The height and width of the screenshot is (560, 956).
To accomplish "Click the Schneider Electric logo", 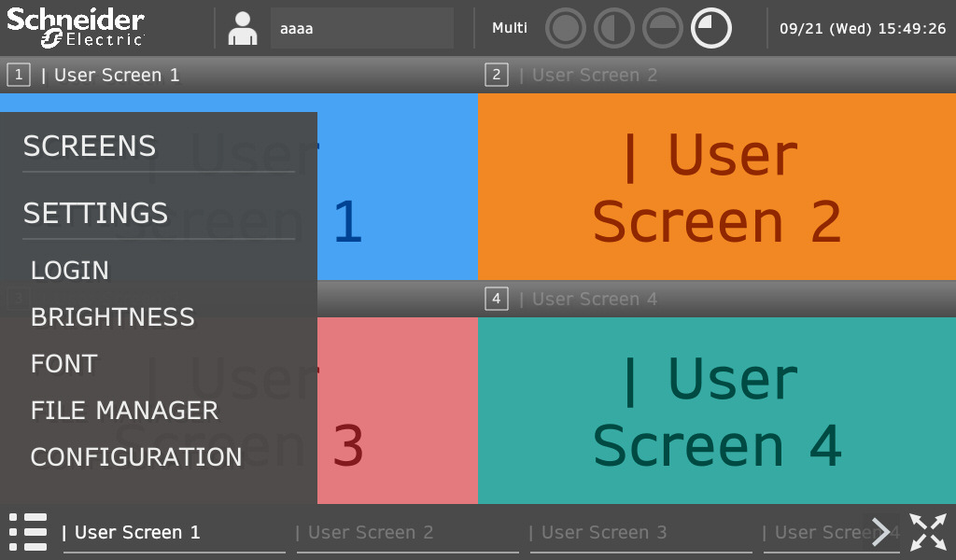I will (x=77, y=28).
